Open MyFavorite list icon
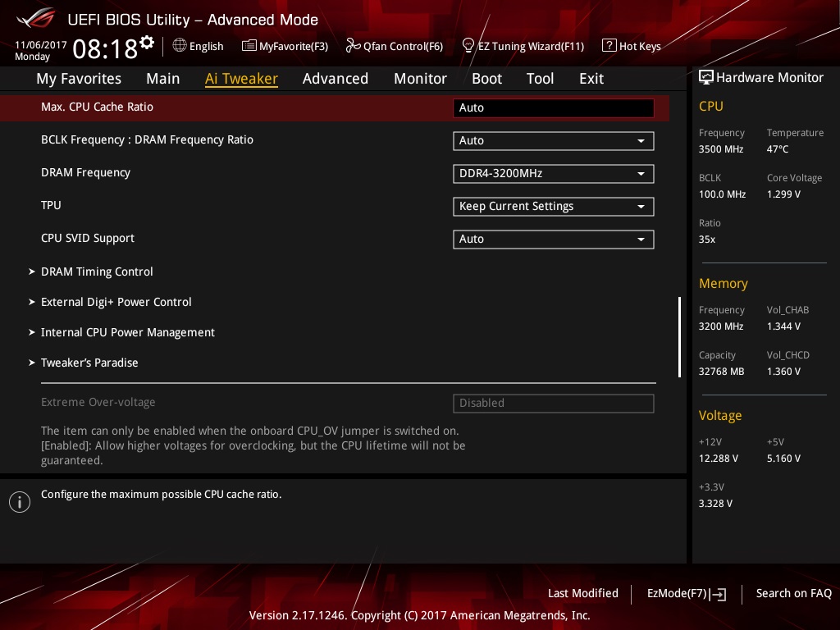 (249, 46)
